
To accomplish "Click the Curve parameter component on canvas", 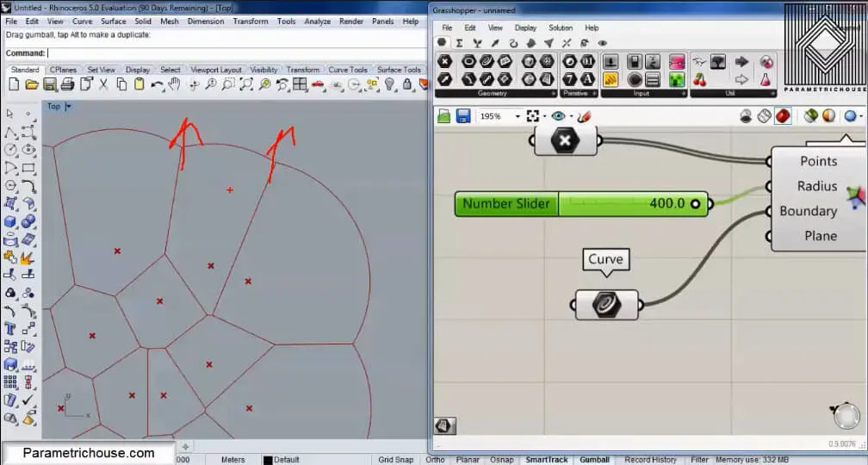I will pyautogui.click(x=607, y=305).
